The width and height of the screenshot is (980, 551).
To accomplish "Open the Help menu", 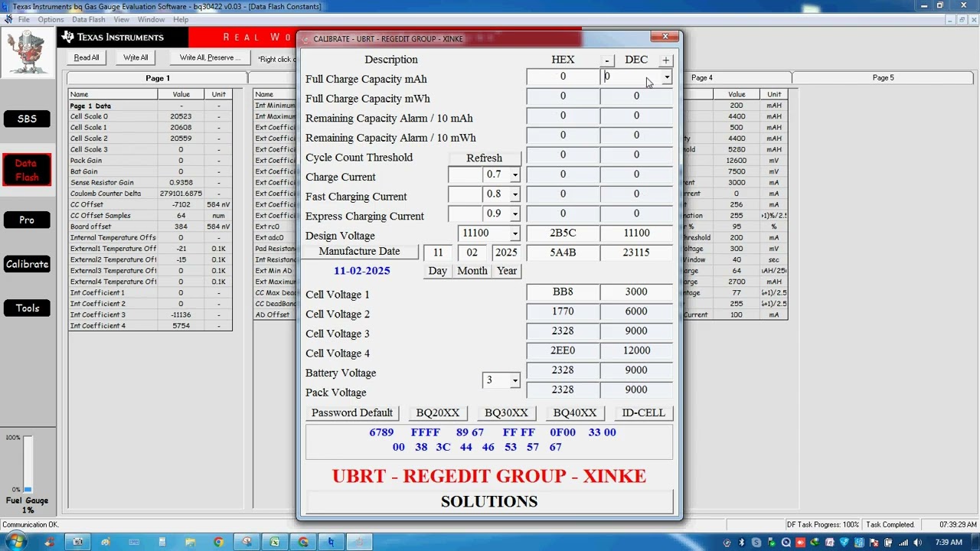I will click(x=181, y=19).
